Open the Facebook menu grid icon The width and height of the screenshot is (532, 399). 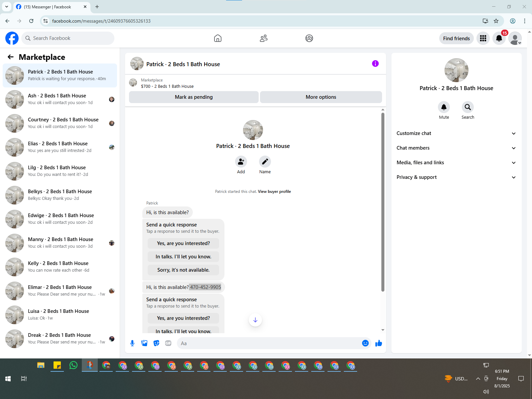[x=483, y=38]
